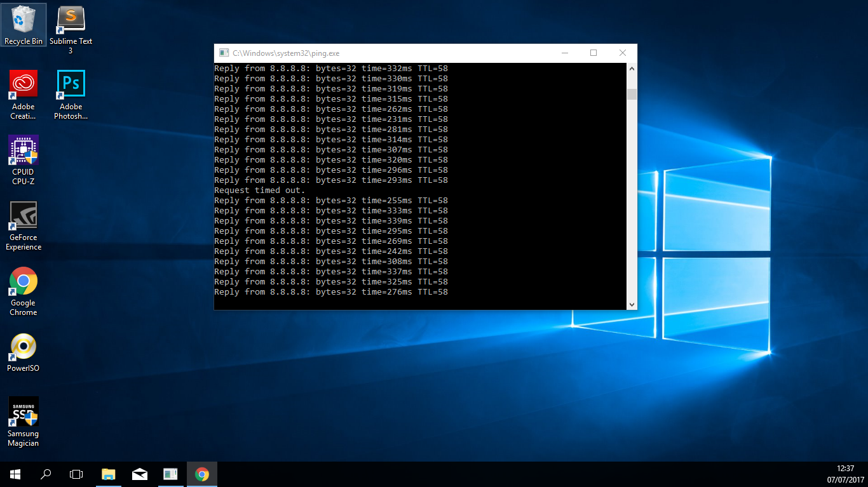The height and width of the screenshot is (487, 868).
Task: Click the reply line with time=231ms
Action: pyautogui.click(x=331, y=119)
